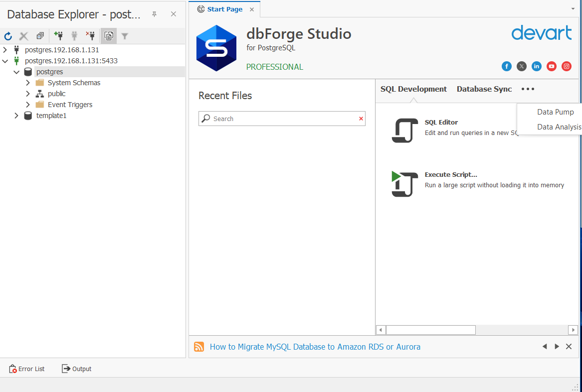Screen dimensions: 582x392
Task: Open the YouTube social icon
Action: tap(552, 66)
